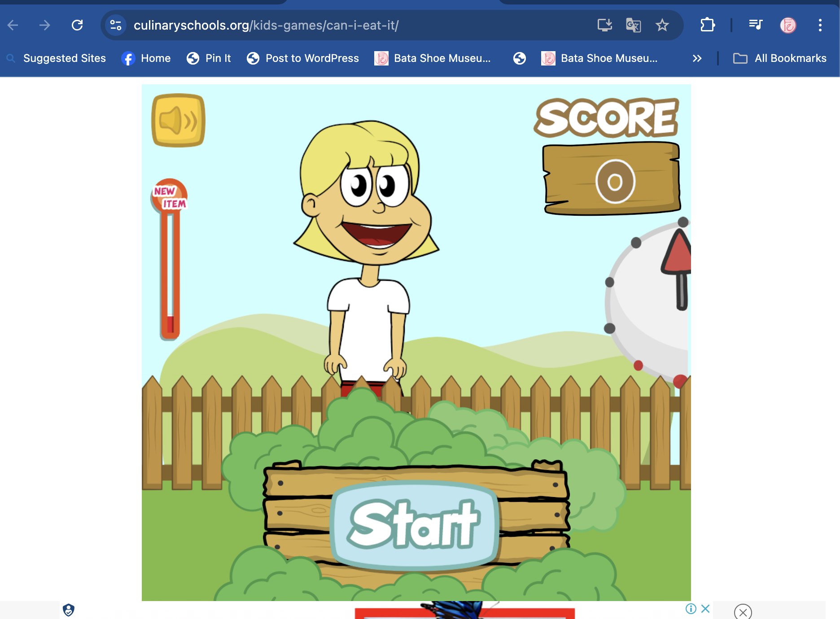Open the Chrome profile avatar
Image resolution: width=840 pixels, height=619 pixels.
pyautogui.click(x=788, y=25)
